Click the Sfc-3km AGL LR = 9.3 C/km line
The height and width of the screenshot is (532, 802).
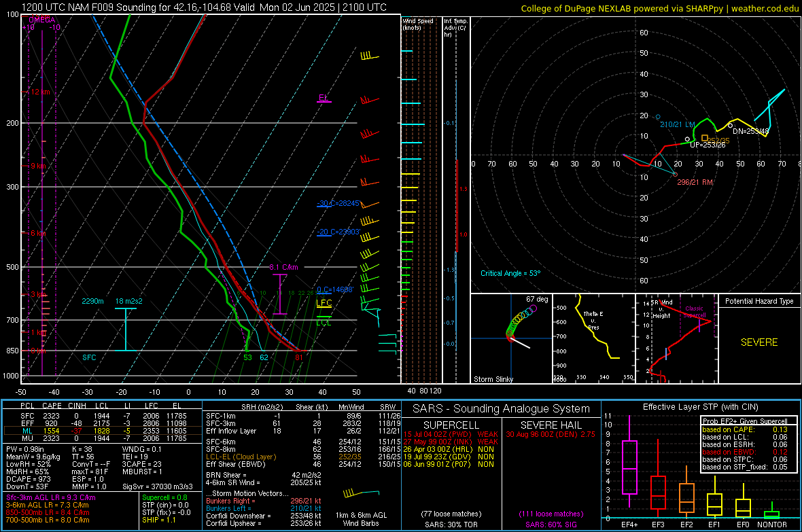tap(51, 497)
